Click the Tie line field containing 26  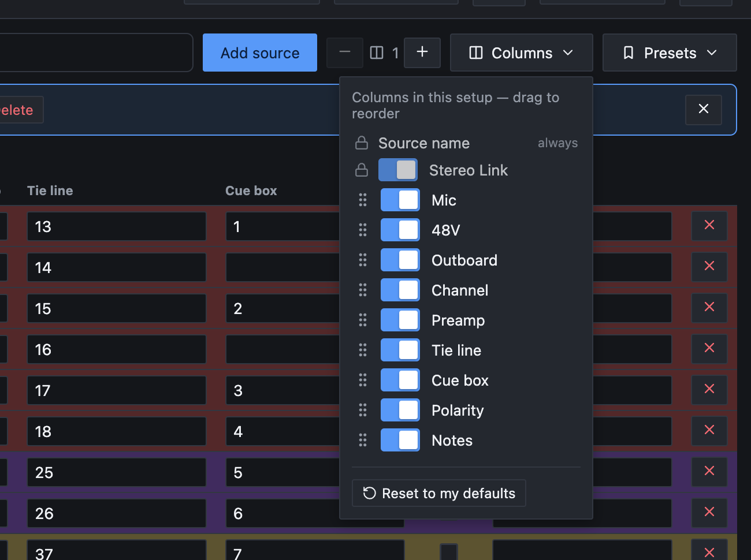117,513
